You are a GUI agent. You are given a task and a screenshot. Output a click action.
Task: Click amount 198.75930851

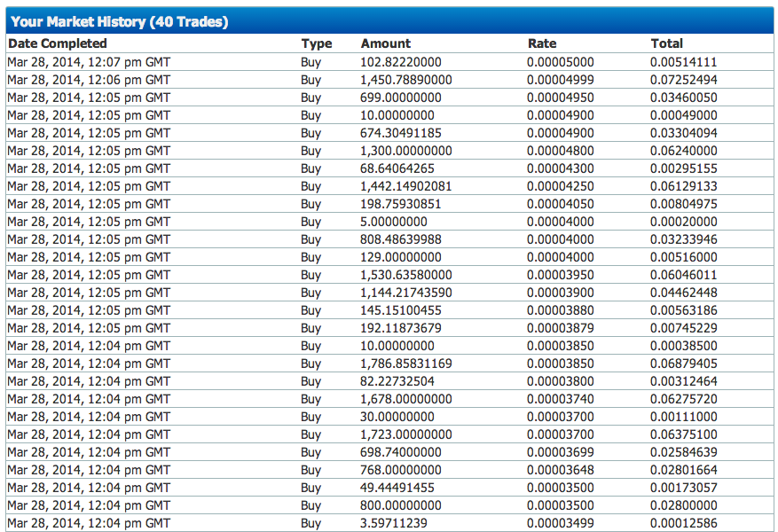[401, 204]
